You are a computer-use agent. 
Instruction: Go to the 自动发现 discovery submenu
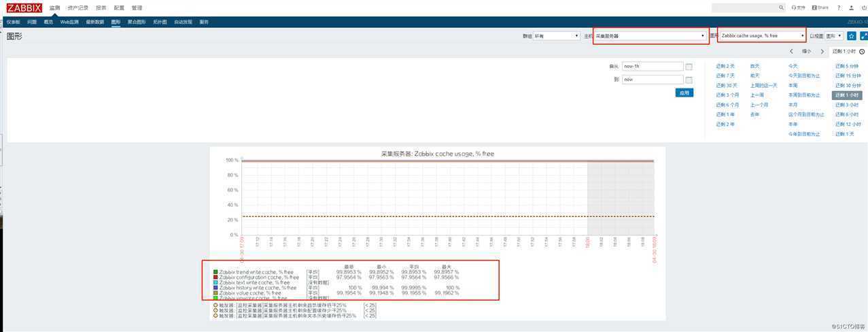pyautogui.click(x=183, y=22)
